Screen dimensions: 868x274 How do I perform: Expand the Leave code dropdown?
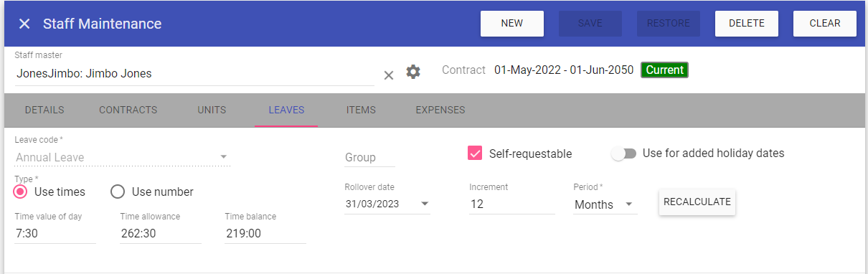pyautogui.click(x=223, y=157)
